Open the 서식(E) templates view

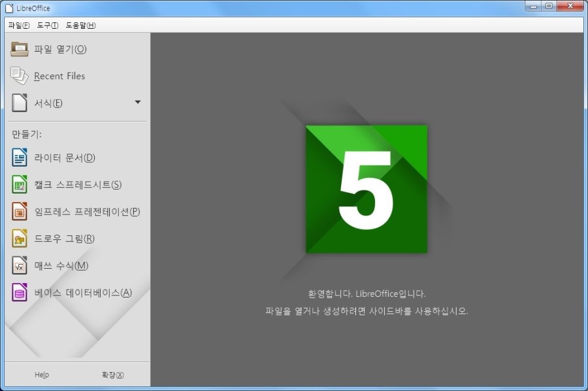point(48,103)
